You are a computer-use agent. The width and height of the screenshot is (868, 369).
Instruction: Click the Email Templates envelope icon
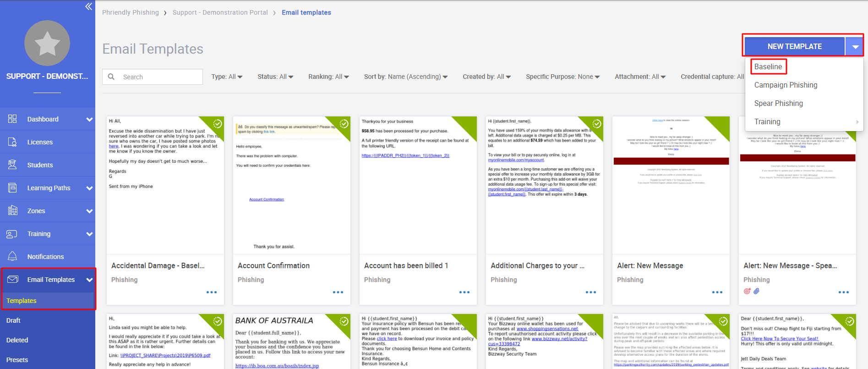pyautogui.click(x=13, y=279)
